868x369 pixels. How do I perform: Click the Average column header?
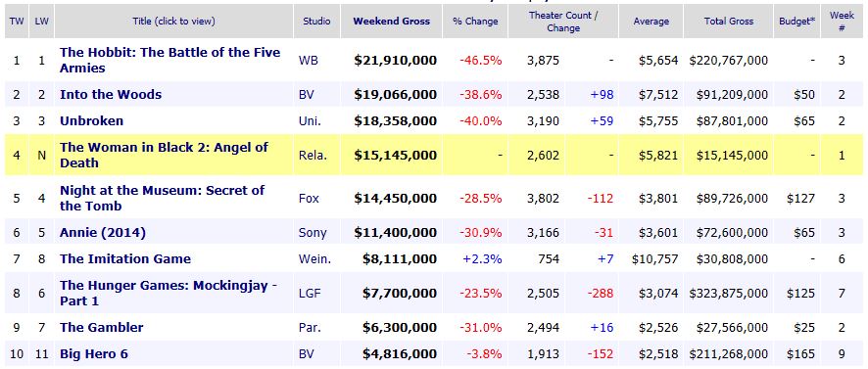click(x=651, y=22)
